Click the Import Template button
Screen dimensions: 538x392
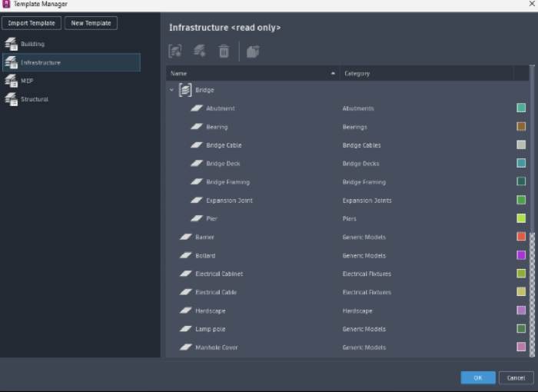32,23
